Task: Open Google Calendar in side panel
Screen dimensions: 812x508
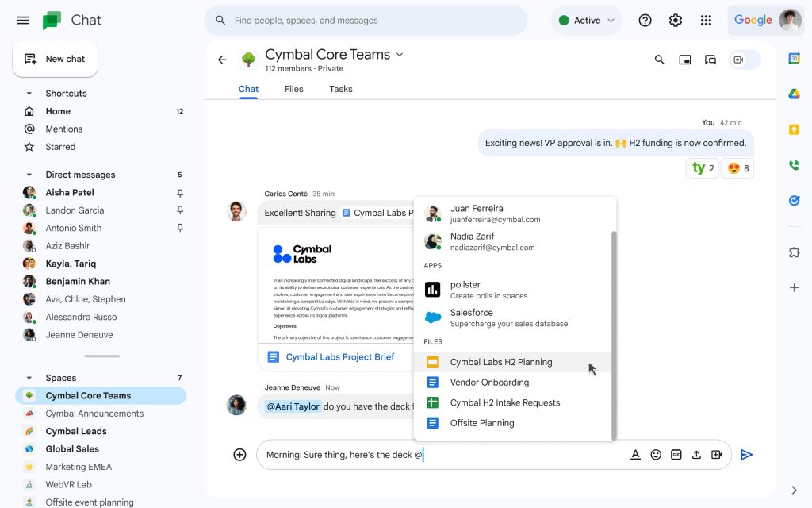Action: (x=794, y=59)
